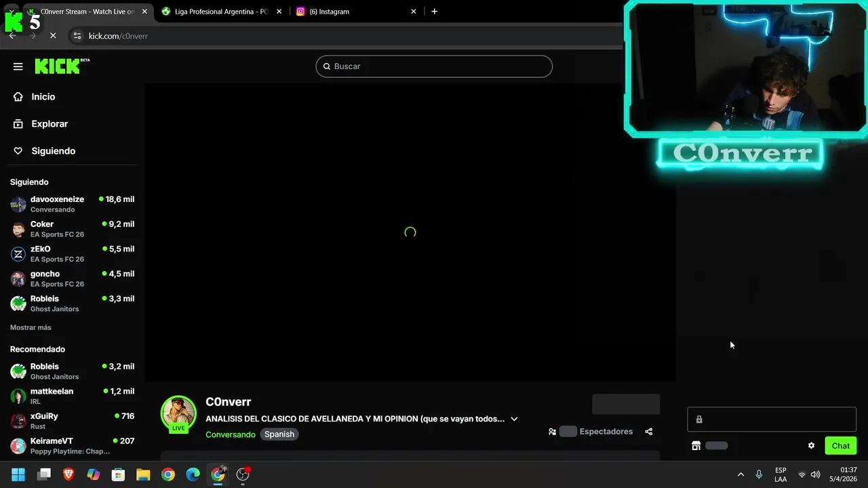
Task: Click the C0nverr channel name heading
Action: pyautogui.click(x=229, y=402)
